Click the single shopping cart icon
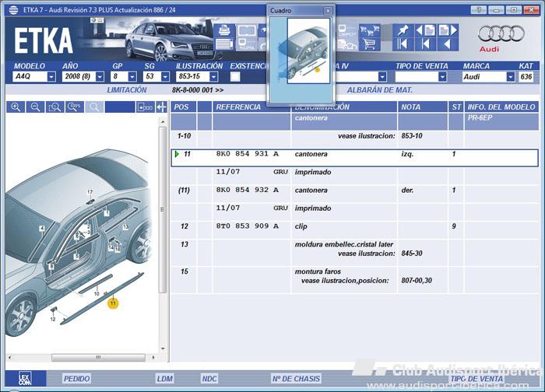Screen dimensions: 545x392 [x=369, y=44]
